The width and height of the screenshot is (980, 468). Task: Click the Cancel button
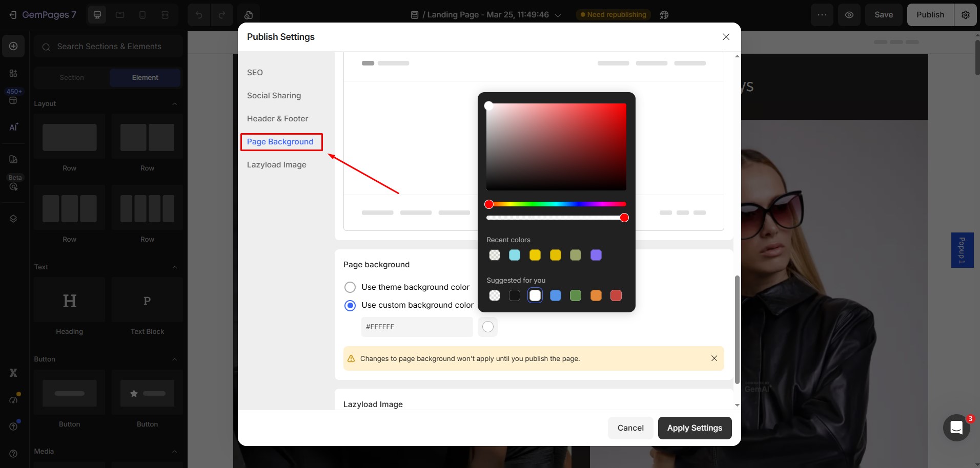[x=630, y=428]
